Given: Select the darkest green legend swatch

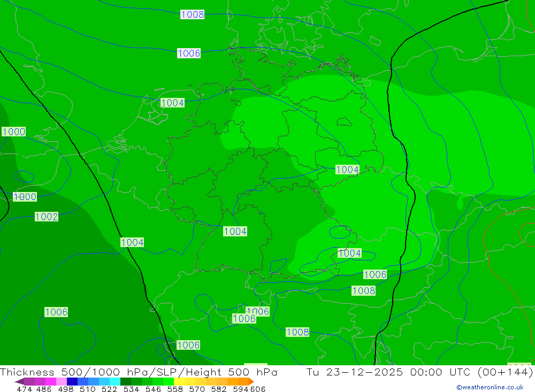Looking at the screenshot, I should click(x=126, y=381).
